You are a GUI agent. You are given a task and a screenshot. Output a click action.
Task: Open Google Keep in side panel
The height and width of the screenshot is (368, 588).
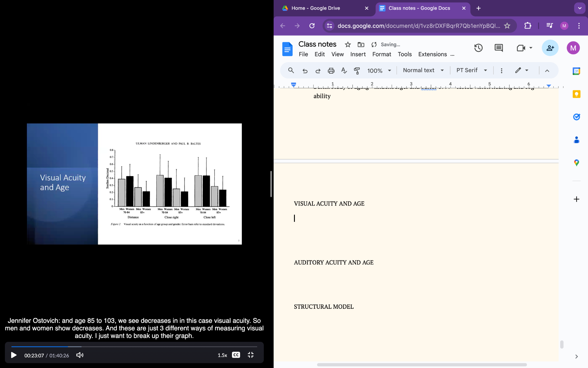click(576, 94)
